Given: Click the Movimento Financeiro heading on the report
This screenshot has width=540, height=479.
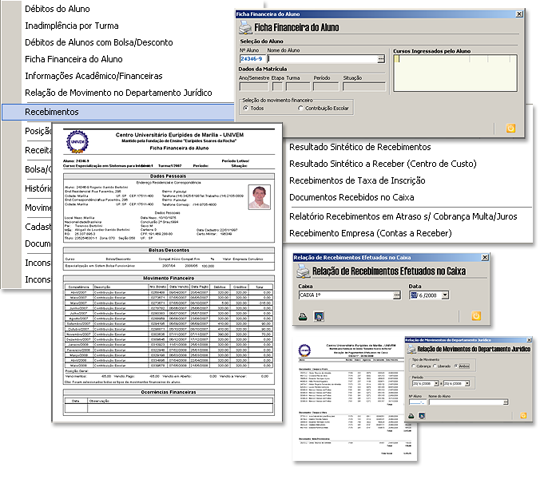Looking at the screenshot, I should pos(168,278).
